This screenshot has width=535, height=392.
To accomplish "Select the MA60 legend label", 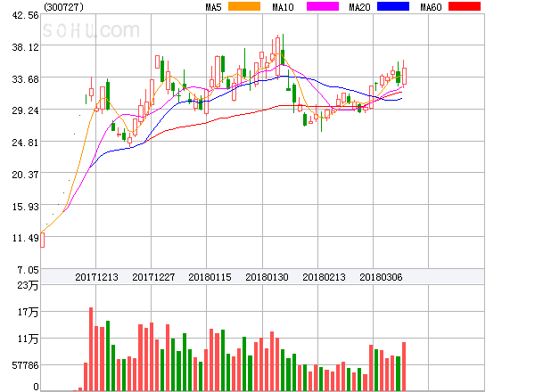I will point(431,7).
